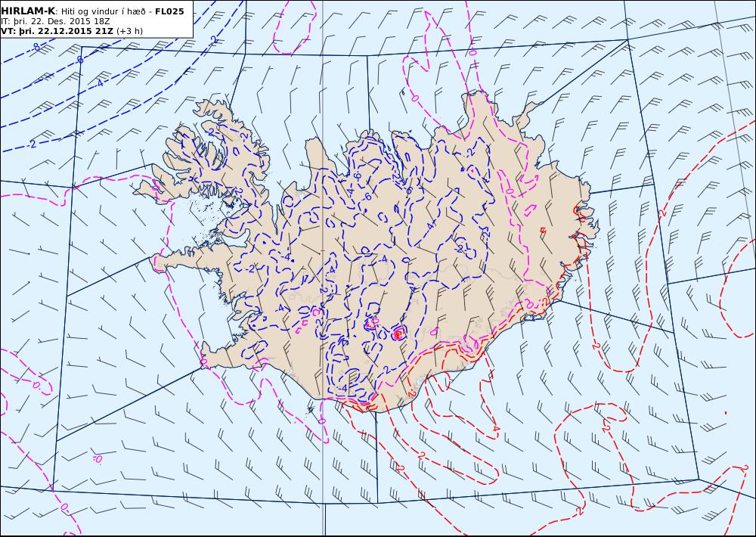Viewport: 756px width, 537px height.
Task: Click the "VT: þri. 22.12.2015 21Z (+3 h)" line
Action: point(72,31)
